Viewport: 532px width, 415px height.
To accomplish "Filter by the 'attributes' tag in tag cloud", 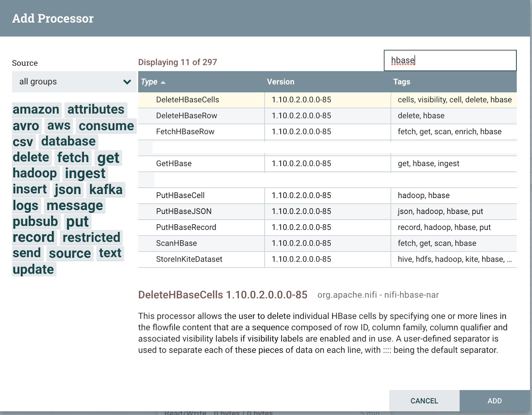I will pyautogui.click(x=96, y=109).
